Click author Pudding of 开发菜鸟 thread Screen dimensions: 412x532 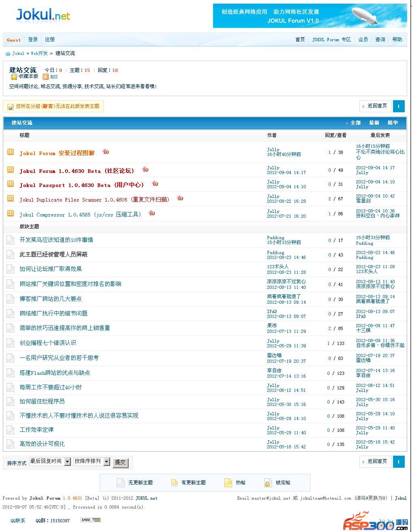(x=276, y=238)
